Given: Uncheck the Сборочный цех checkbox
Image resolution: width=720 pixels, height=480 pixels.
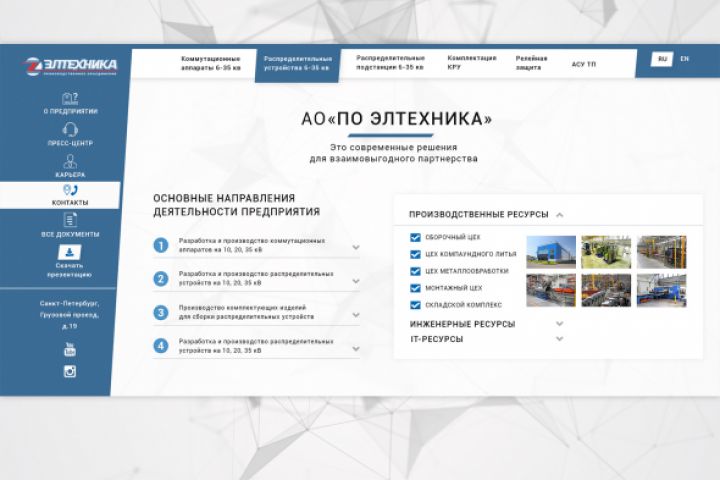Looking at the screenshot, I should (415, 237).
